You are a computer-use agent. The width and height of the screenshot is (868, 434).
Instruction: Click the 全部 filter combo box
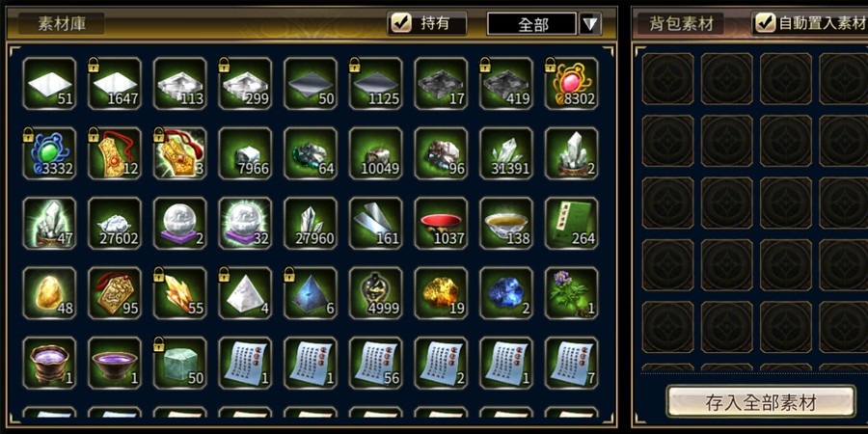click(x=532, y=24)
